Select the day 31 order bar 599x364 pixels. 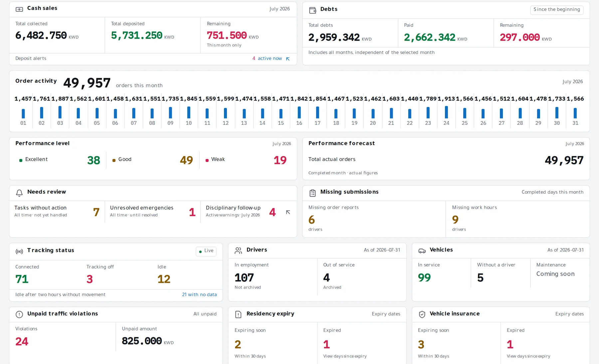tap(575, 113)
